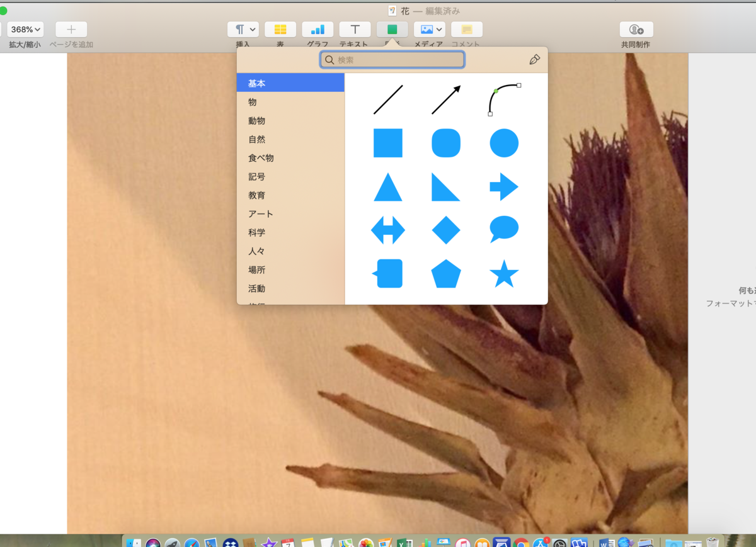Screen dimensions: 756x547
Task: Select the 基本 shape category
Action: tap(290, 83)
